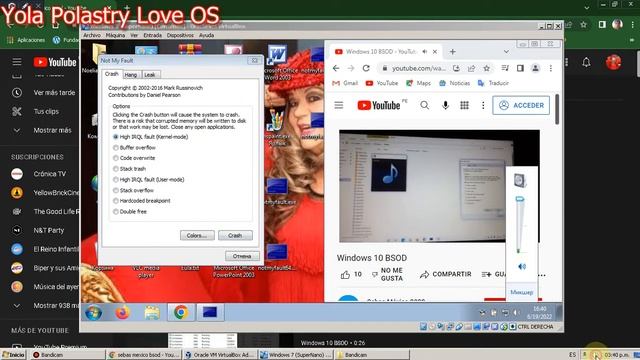Select the Stack trash radio option
This screenshot has width=640, height=360.
click(x=129, y=169)
